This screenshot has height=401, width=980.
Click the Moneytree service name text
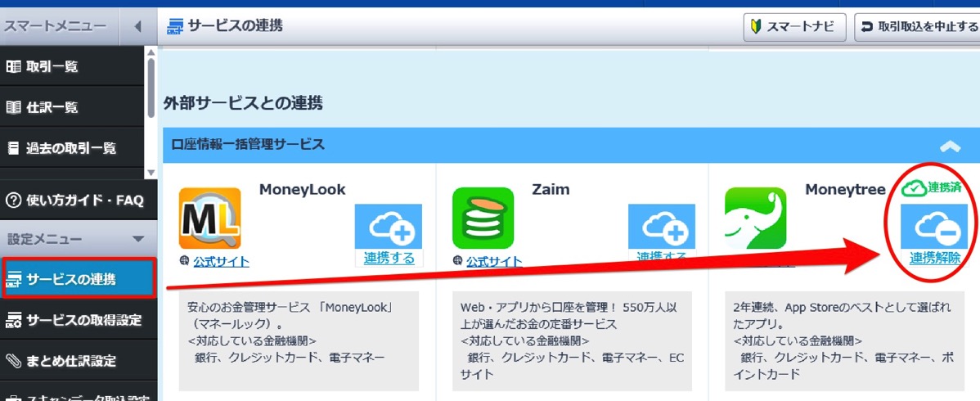coord(845,190)
